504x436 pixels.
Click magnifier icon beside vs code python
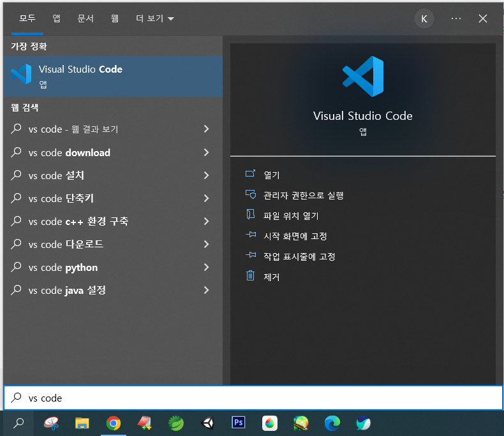click(x=16, y=267)
